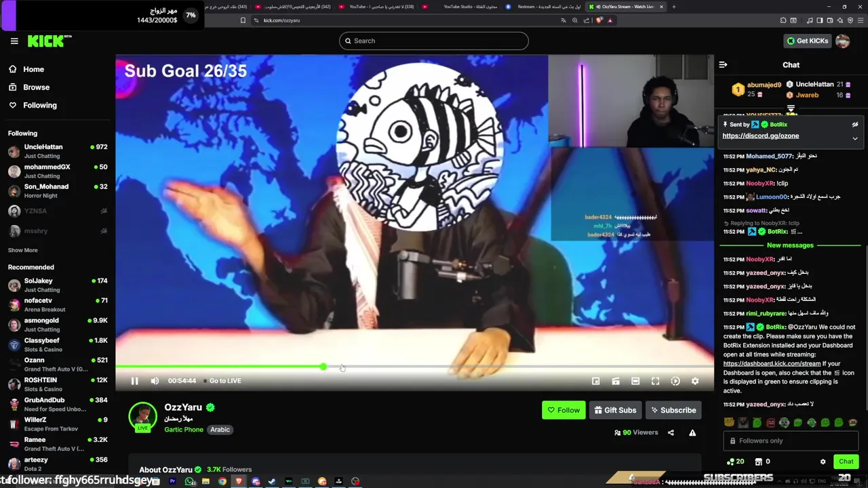Screen dimensions: 868x488
Task: Expand the pinned message chevron
Action: point(855,138)
